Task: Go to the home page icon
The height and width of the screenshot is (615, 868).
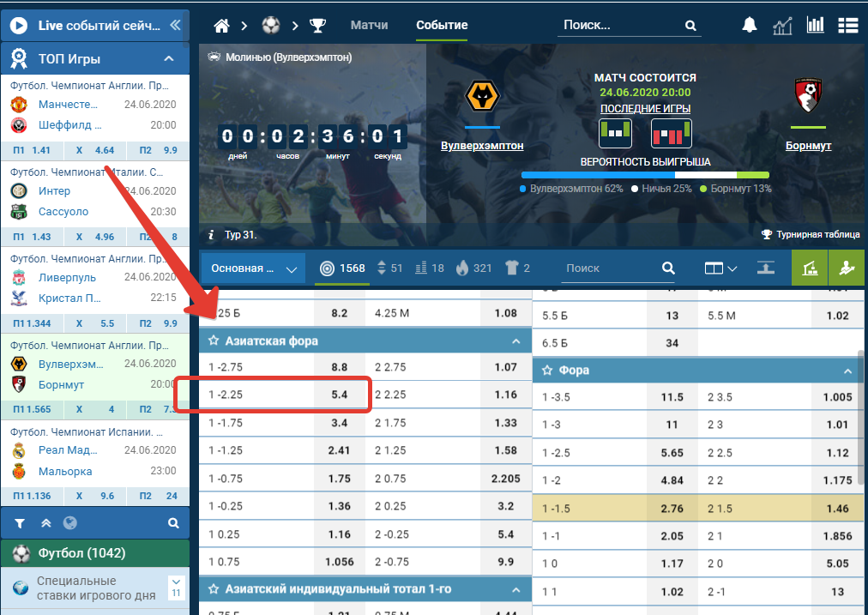Action: tap(222, 26)
